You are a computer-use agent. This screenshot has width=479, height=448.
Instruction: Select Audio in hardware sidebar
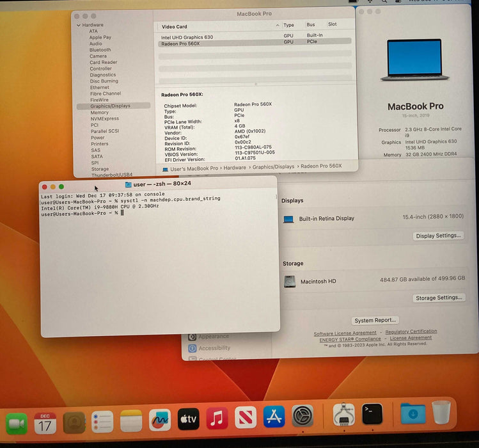96,44
